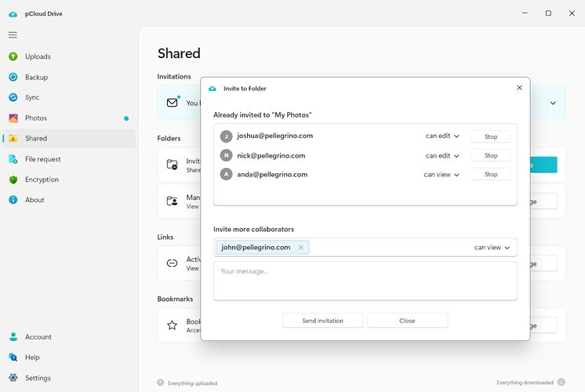Open Uploads from the sidebar icon
585x392 pixels.
(x=13, y=56)
